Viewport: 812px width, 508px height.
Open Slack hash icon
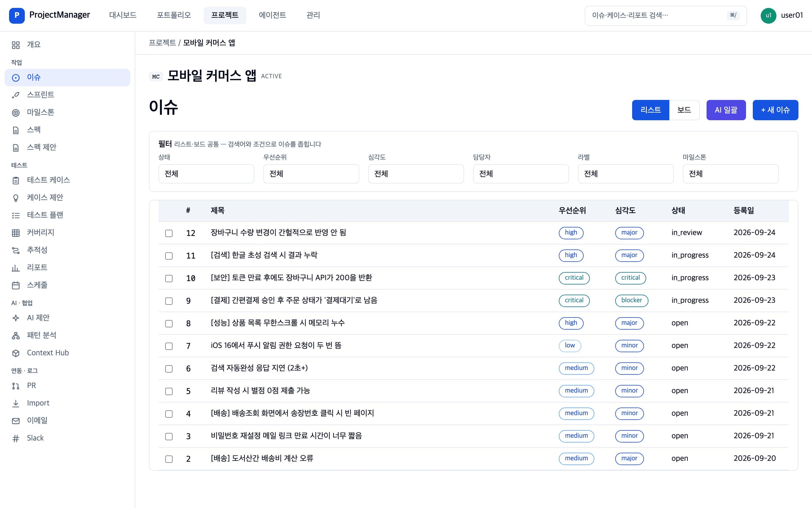point(16,438)
